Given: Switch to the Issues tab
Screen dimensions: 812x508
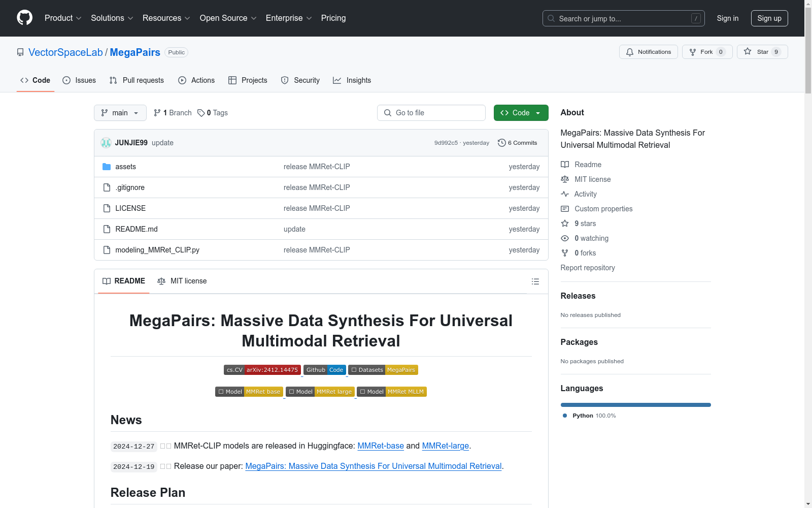Looking at the screenshot, I should click(x=79, y=80).
